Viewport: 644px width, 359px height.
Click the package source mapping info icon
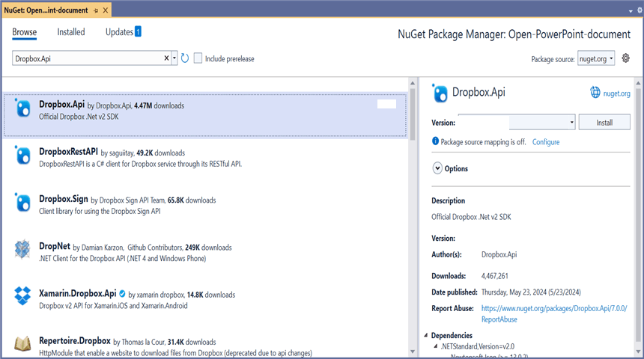tap(435, 141)
